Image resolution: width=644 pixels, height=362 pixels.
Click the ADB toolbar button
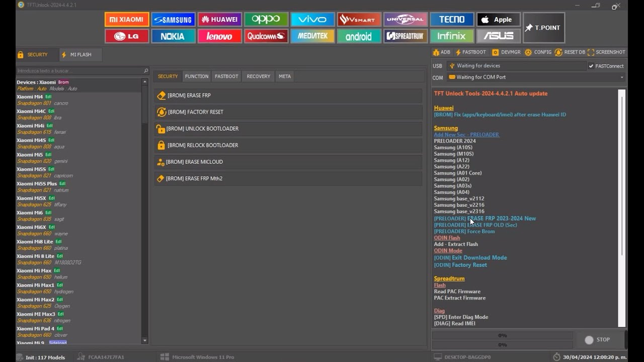pos(441,52)
